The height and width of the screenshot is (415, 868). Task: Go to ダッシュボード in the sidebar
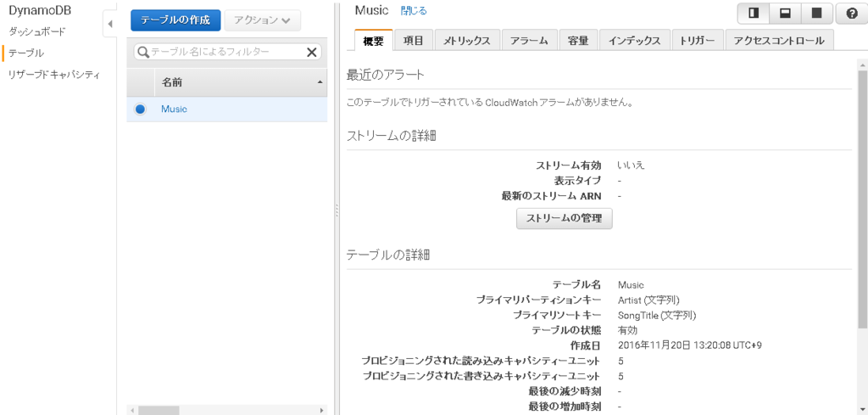pos(37,31)
